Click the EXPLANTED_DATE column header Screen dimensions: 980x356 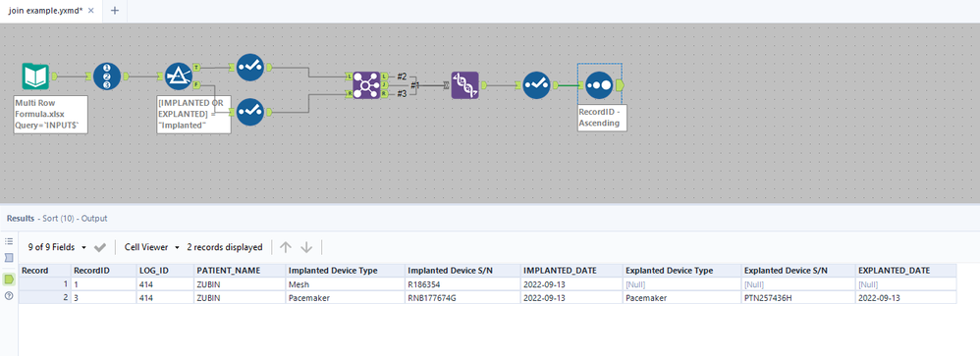905,271
